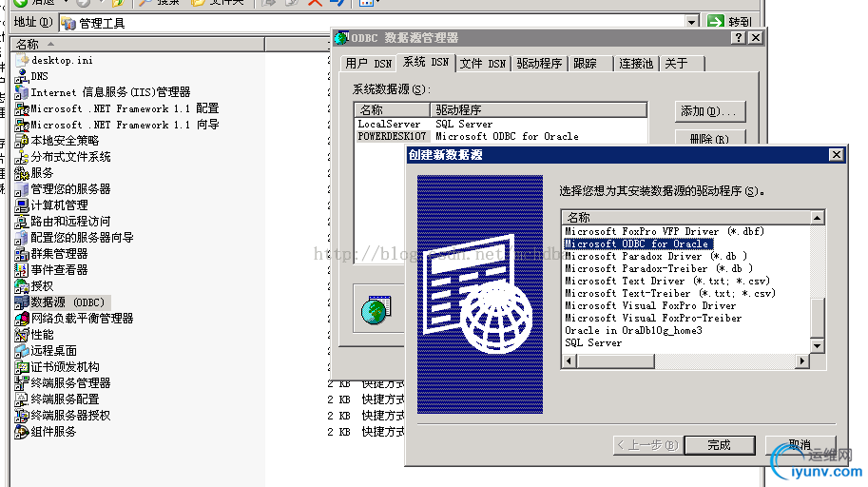Open 分布式文件系统 icon

tap(22, 157)
